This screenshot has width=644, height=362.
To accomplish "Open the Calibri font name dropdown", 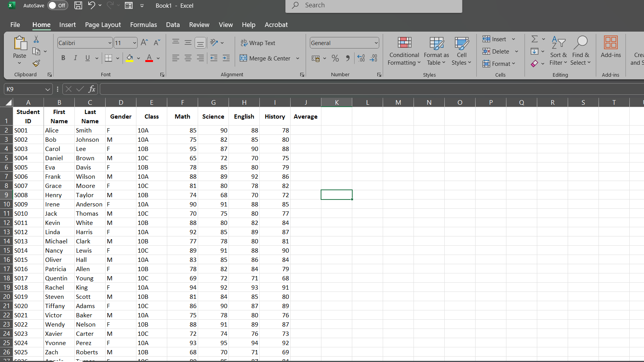I will [x=110, y=43].
